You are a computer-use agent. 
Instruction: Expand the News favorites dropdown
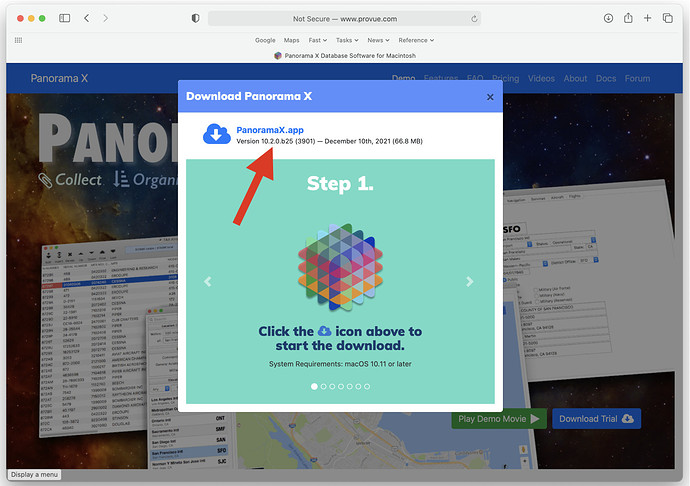point(378,40)
